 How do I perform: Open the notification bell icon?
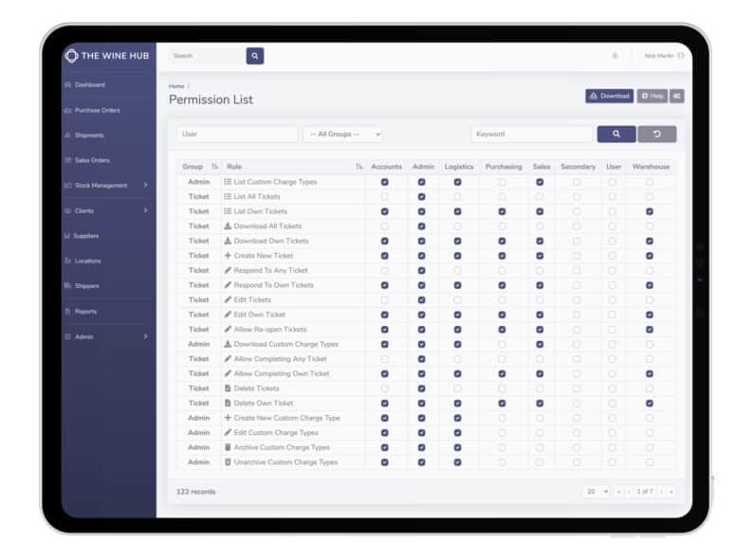pos(615,56)
